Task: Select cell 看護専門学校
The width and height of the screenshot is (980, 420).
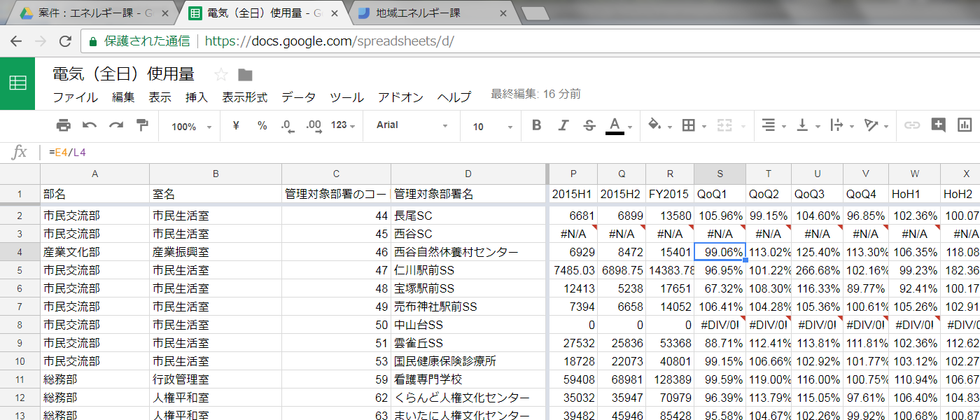Action: [468, 379]
